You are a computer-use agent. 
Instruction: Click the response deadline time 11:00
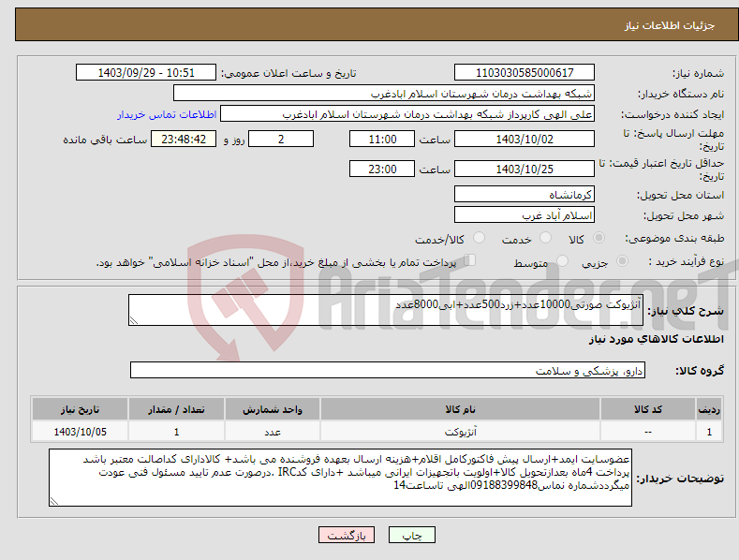click(x=382, y=139)
